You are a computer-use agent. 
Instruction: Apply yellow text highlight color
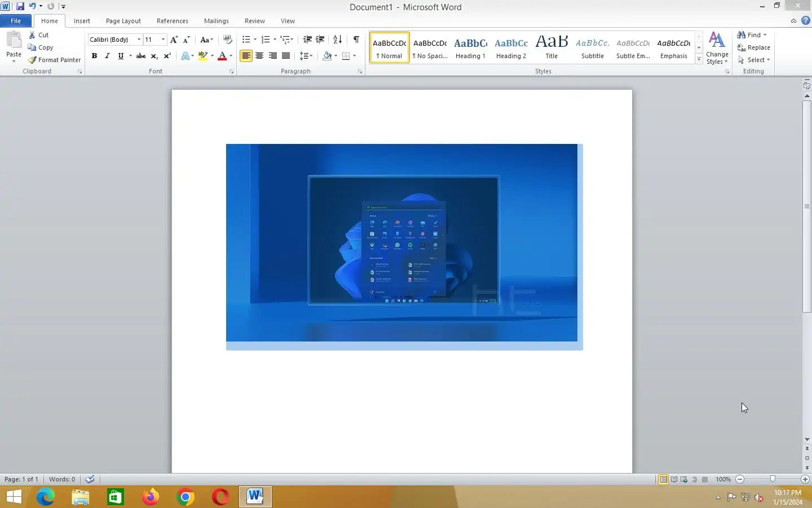click(x=203, y=56)
